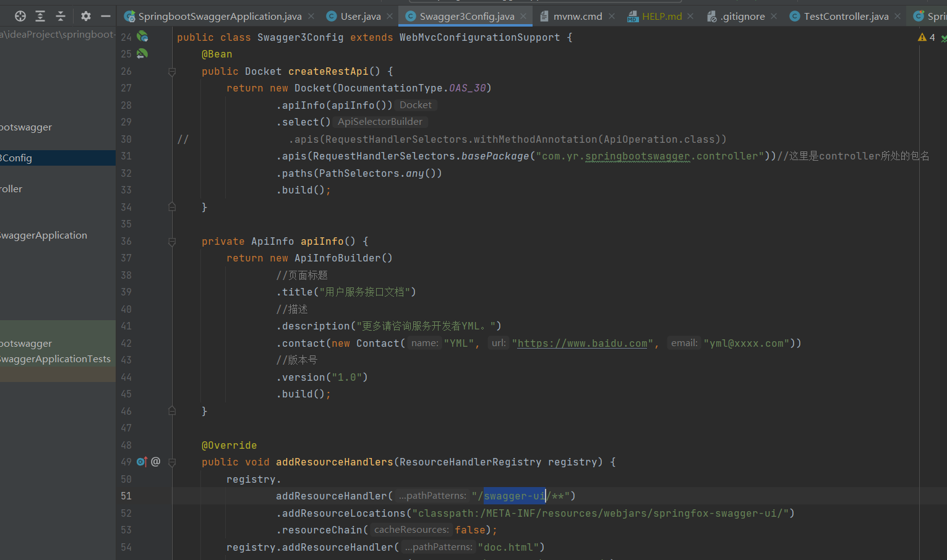Click the Expand All icon in project panel
The width and height of the screenshot is (947, 560).
coord(40,16)
